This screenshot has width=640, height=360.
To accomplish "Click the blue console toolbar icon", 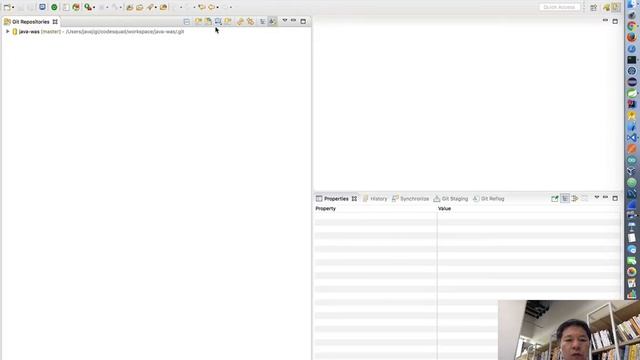I will [42, 7].
